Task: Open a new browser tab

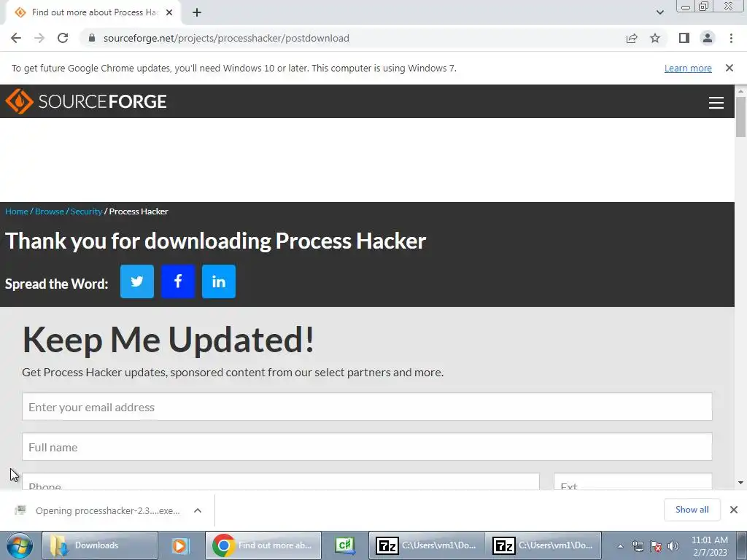Action: point(197,12)
